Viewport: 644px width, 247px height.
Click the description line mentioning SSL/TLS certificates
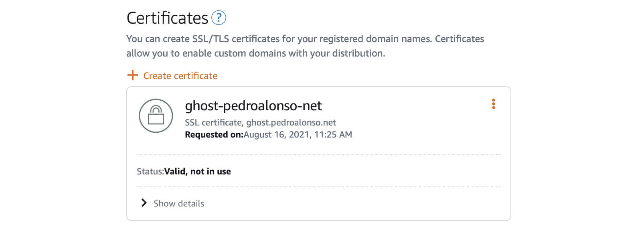[x=305, y=39]
